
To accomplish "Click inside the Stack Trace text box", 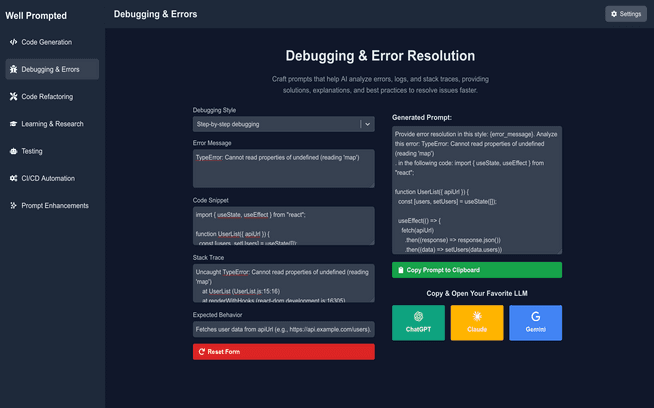I will point(284,283).
